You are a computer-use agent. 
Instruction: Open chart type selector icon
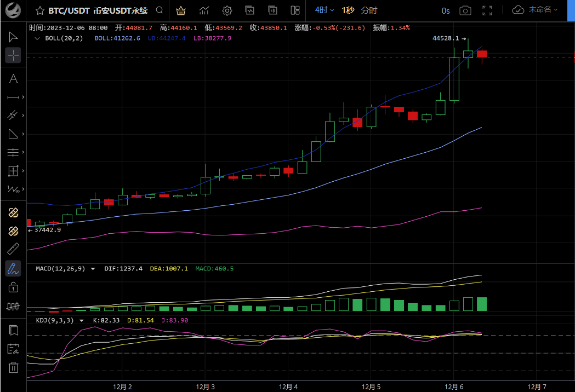(x=204, y=10)
